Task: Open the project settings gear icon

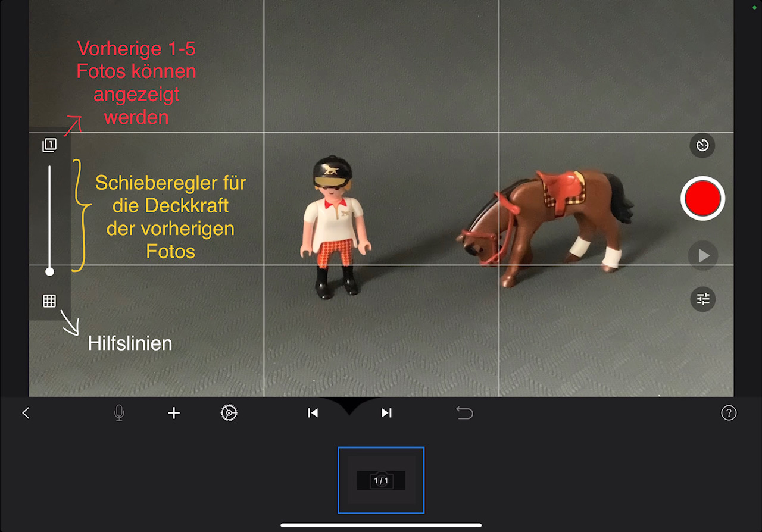Action: pyautogui.click(x=229, y=413)
